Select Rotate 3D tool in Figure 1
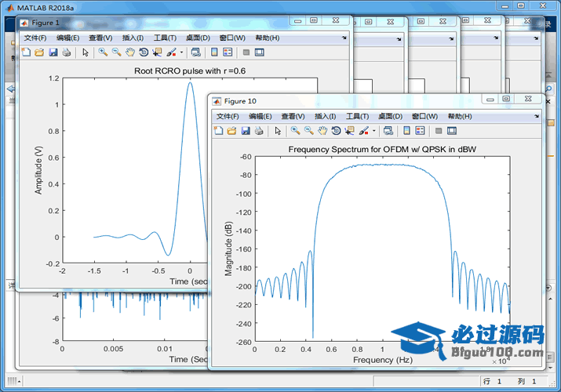Viewport: 561px width, 392px height. click(144, 53)
